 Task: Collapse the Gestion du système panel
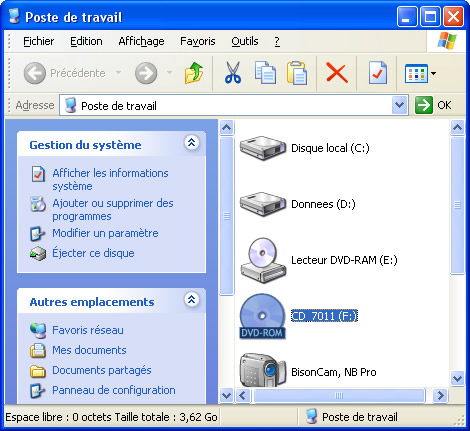192,143
